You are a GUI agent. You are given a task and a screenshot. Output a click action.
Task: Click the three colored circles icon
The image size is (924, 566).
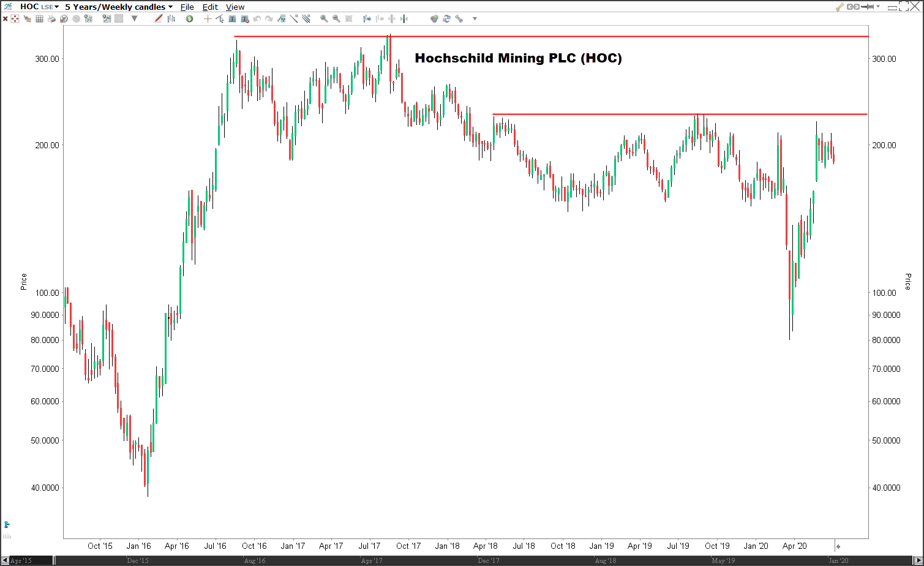click(434, 19)
